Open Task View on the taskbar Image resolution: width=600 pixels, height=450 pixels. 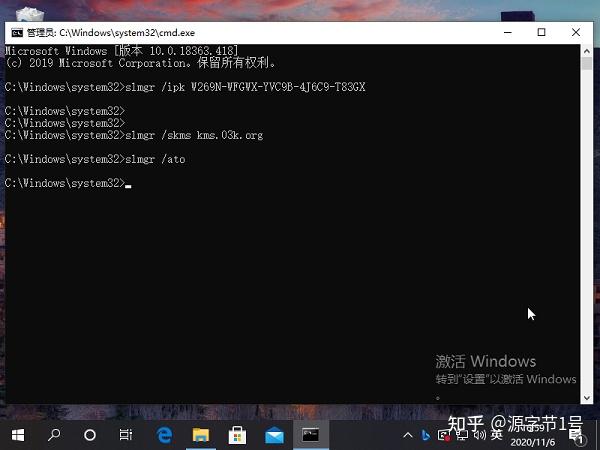pyautogui.click(x=126, y=435)
